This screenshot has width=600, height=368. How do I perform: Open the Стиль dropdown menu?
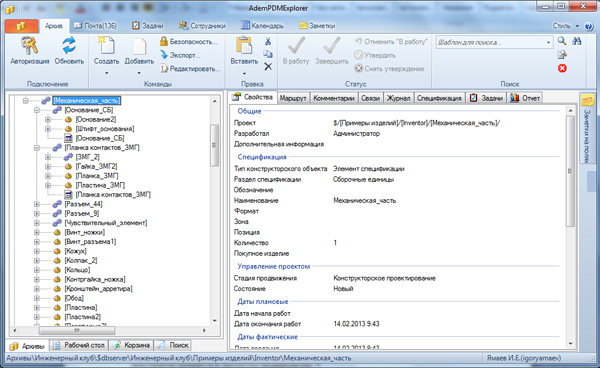click(x=566, y=26)
